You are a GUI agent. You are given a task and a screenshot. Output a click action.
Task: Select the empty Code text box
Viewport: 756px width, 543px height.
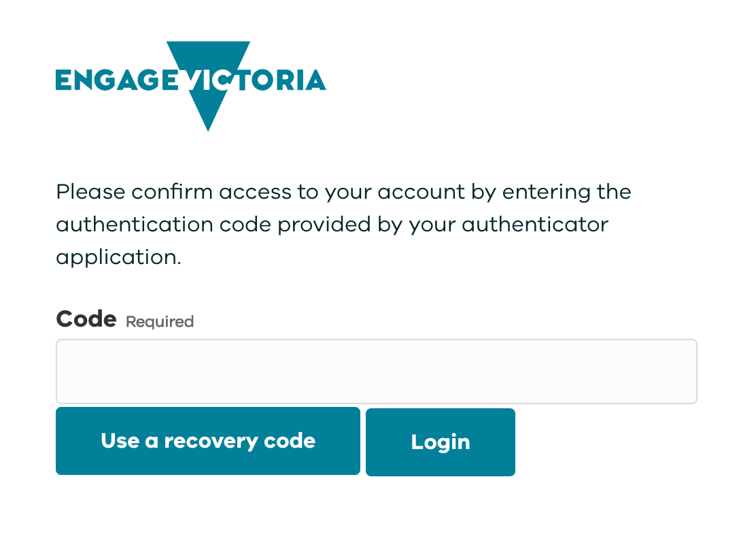[376, 372]
